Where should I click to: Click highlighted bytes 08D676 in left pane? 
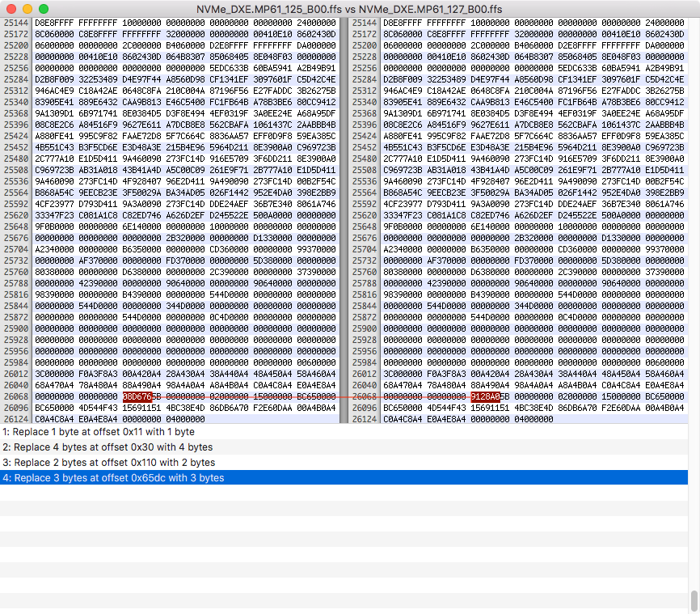point(137,396)
